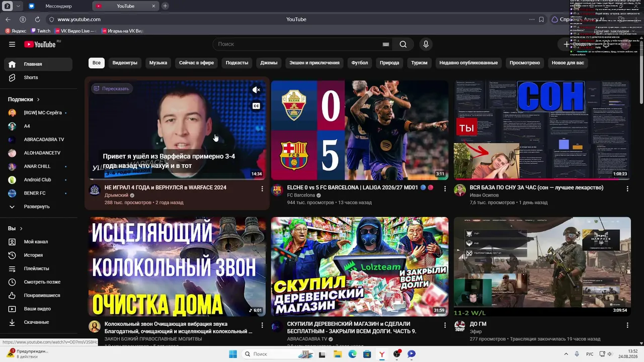Open the Дрымский channel avatar
644x362 pixels.
pos(95,190)
